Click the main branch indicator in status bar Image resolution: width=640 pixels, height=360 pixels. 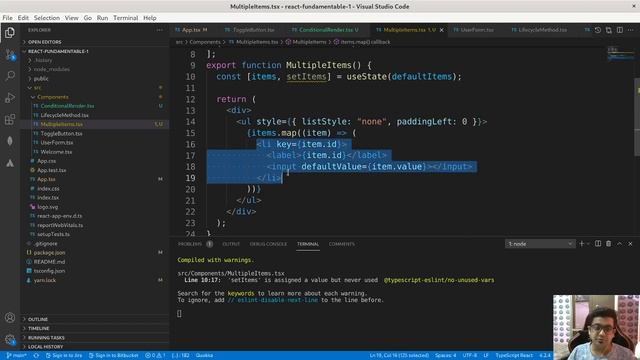click(x=17, y=356)
